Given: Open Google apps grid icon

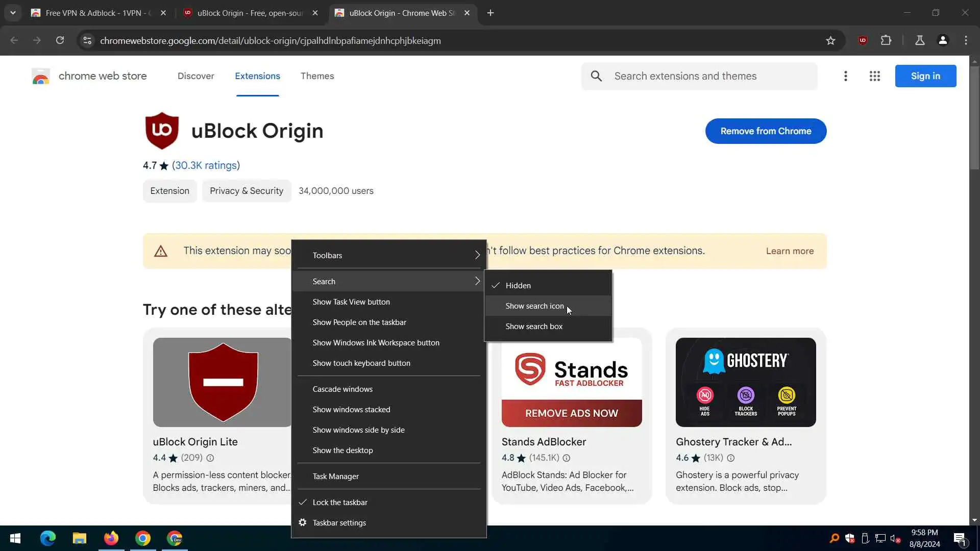Looking at the screenshot, I should 874,76.
